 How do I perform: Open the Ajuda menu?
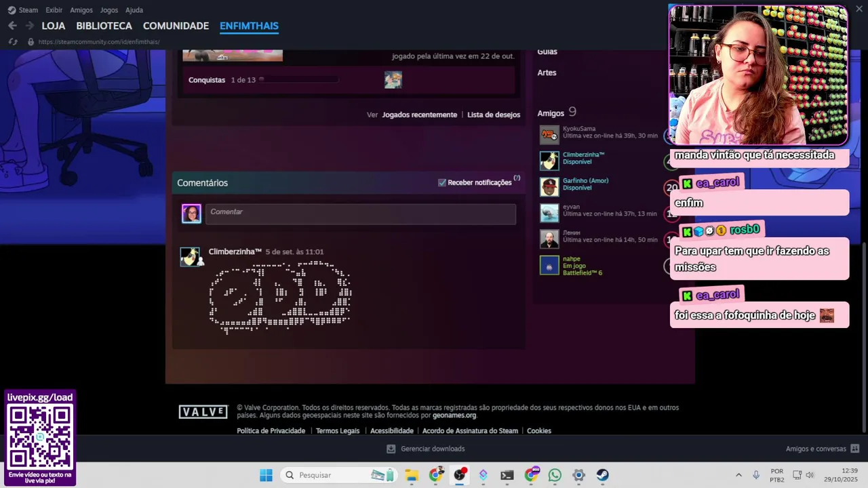(134, 10)
